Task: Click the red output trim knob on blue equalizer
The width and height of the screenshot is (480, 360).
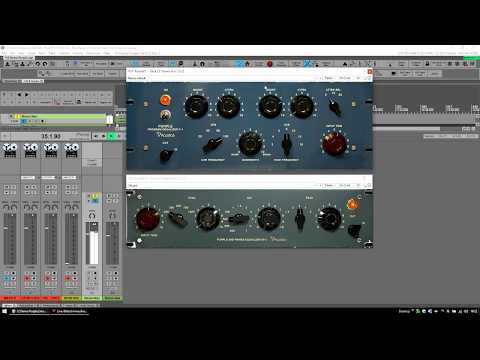Action: 334,143
